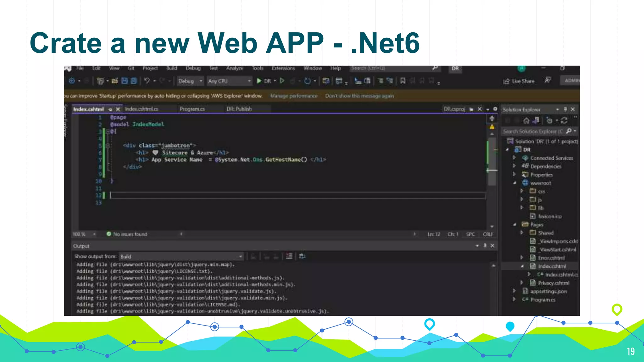Click Solution Explorer home icon
The height and width of the screenshot is (362, 644).
click(526, 121)
